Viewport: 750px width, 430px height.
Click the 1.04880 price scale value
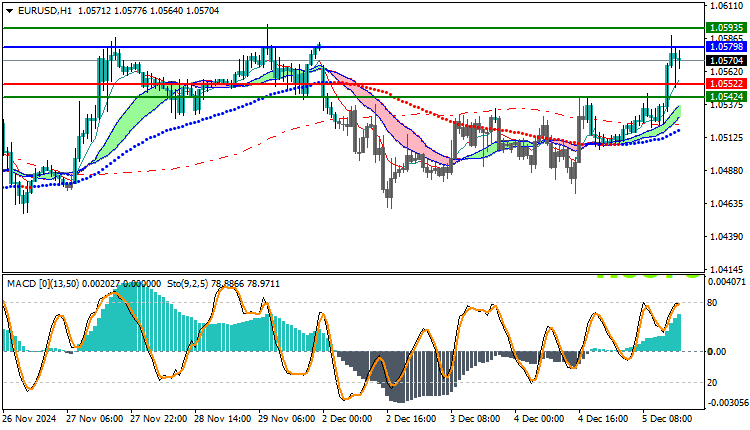point(727,171)
